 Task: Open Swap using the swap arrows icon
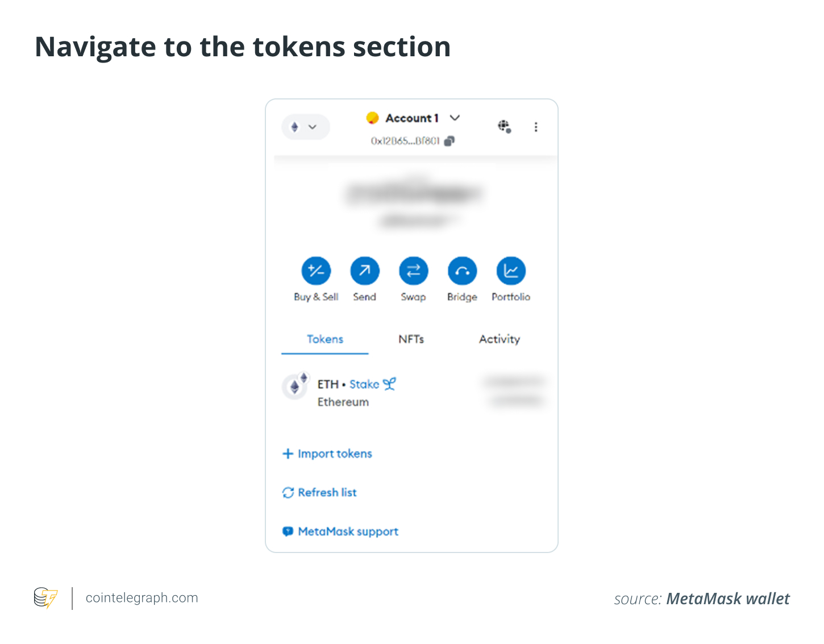(413, 271)
